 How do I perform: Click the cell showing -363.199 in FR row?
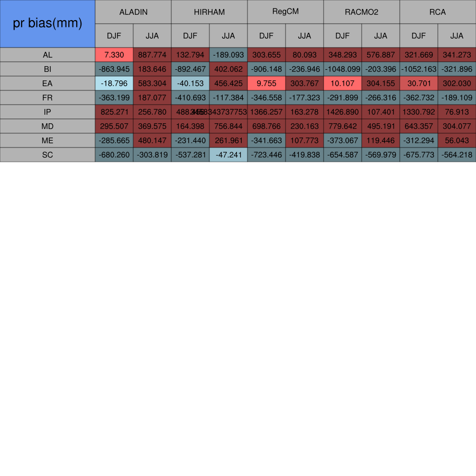(114, 98)
